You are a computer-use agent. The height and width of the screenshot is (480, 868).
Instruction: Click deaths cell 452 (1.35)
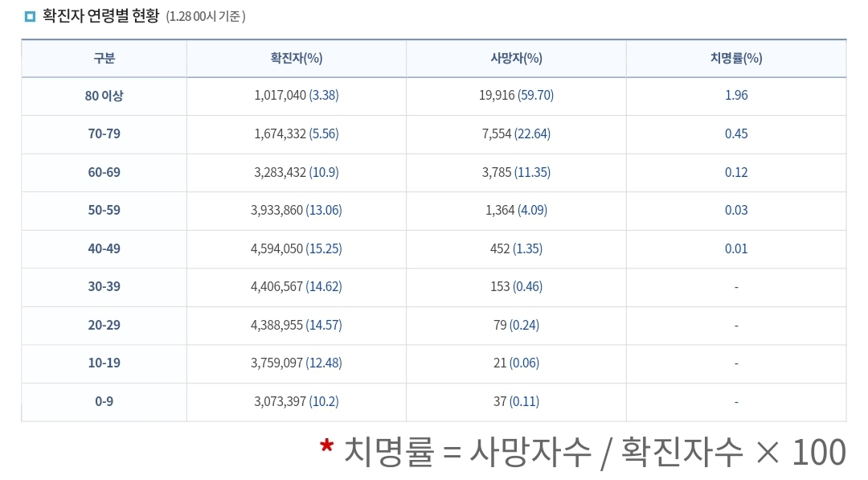[516, 248]
